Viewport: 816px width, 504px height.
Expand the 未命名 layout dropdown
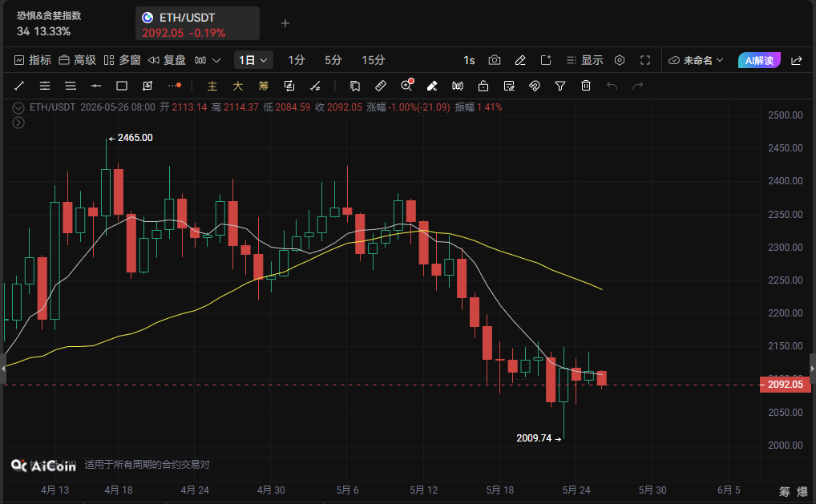pyautogui.click(x=697, y=60)
